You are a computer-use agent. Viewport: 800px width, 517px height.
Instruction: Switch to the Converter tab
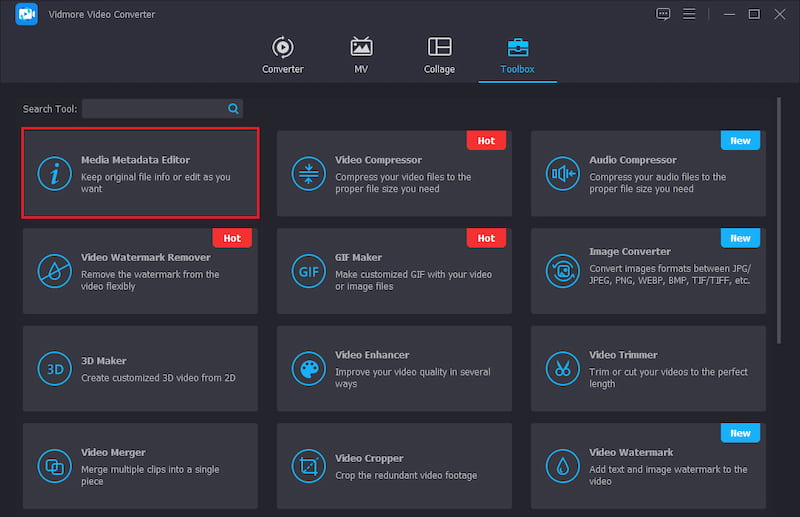[x=282, y=55]
